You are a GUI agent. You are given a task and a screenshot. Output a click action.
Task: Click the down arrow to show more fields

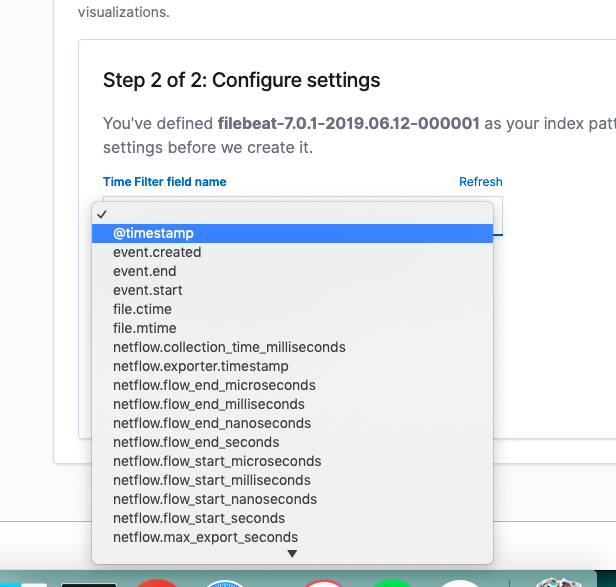click(292, 554)
